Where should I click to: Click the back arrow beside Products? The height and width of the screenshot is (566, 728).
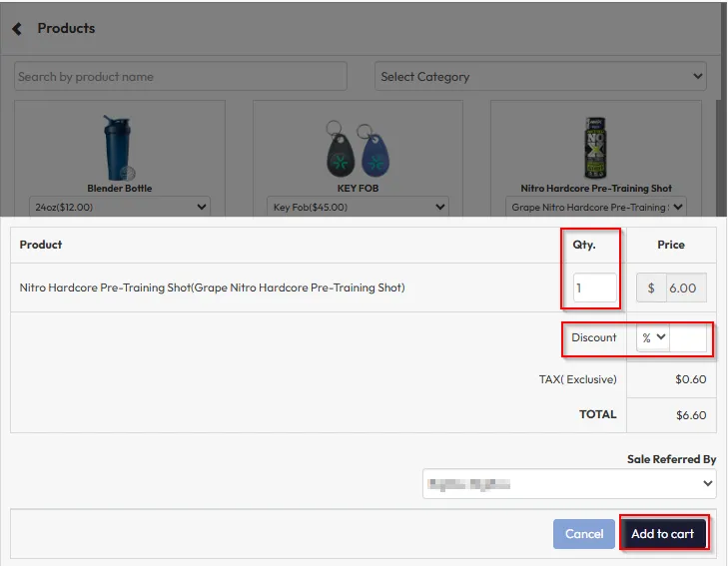pos(17,29)
